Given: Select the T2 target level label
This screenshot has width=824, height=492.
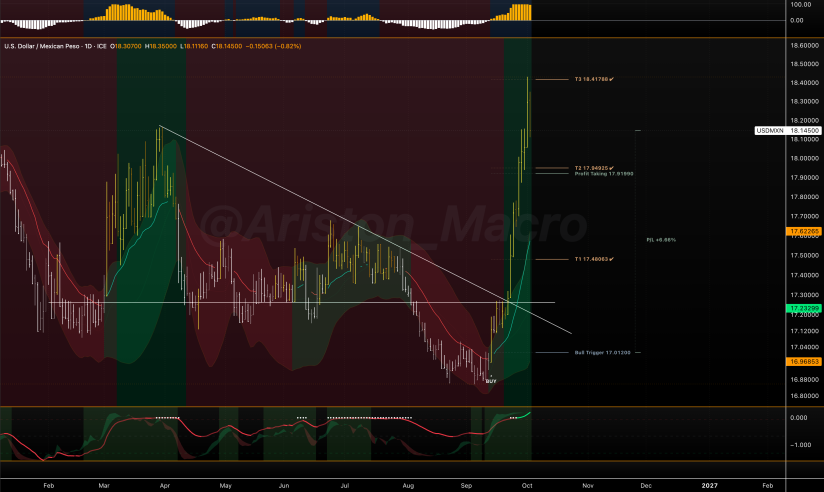Looking at the screenshot, I should tap(594, 168).
